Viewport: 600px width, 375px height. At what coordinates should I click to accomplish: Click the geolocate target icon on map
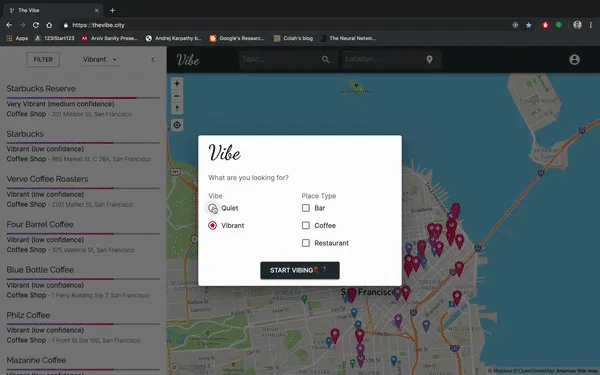[177, 125]
